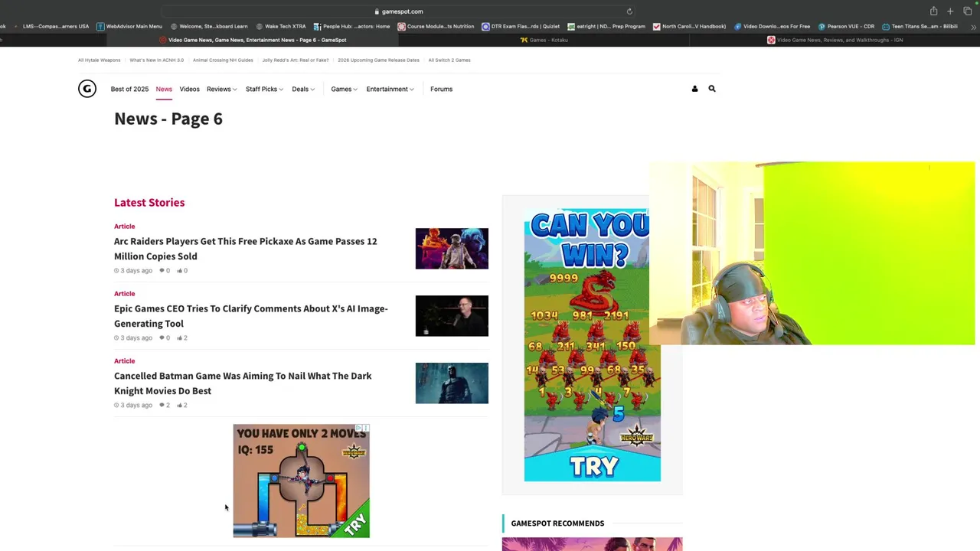Open the Pearson VUE - CDR bookmark

point(846,26)
